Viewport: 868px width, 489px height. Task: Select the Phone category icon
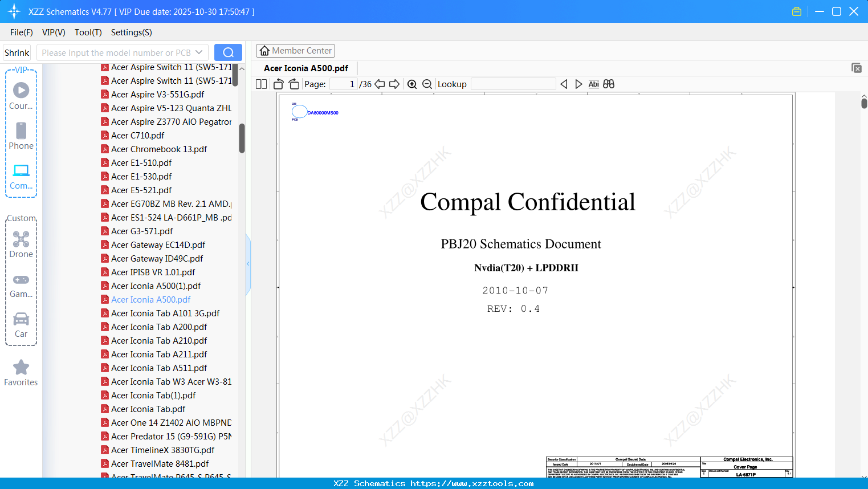point(21,136)
